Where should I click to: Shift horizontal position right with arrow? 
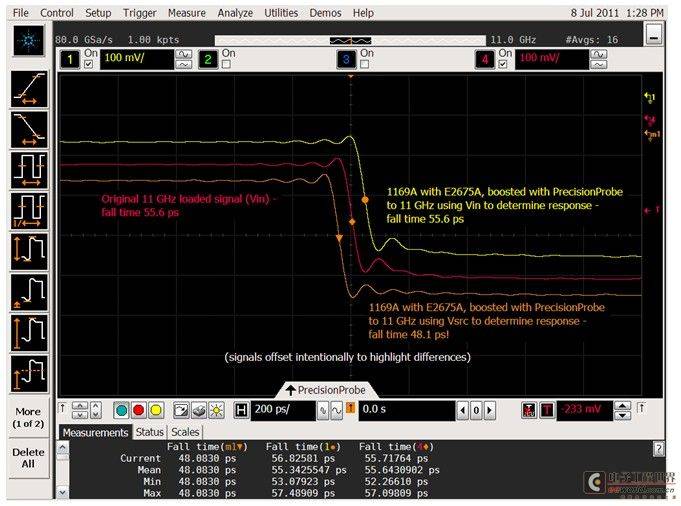[489, 410]
